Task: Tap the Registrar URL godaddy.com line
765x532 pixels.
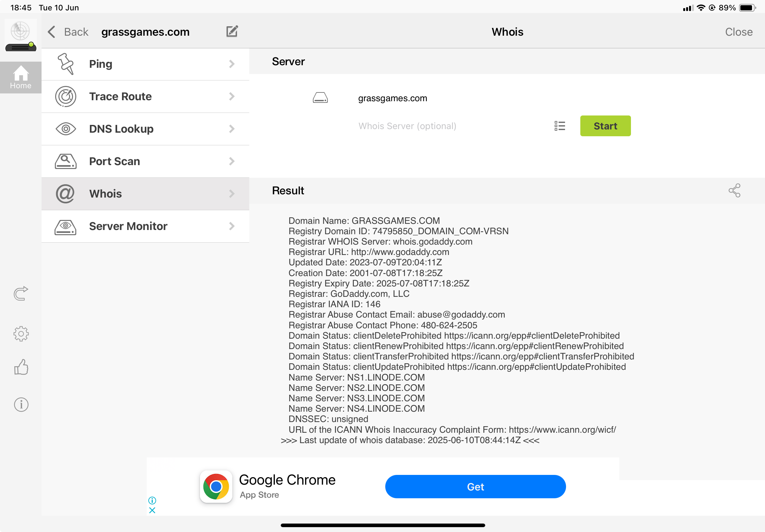Action: tap(369, 252)
